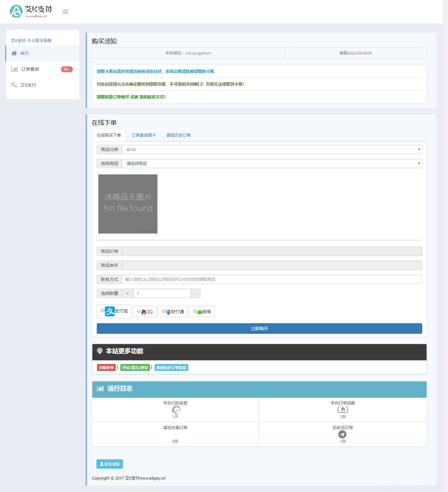Click the WeChat green icon
Screen dimensions: 448x492
(x=199, y=312)
